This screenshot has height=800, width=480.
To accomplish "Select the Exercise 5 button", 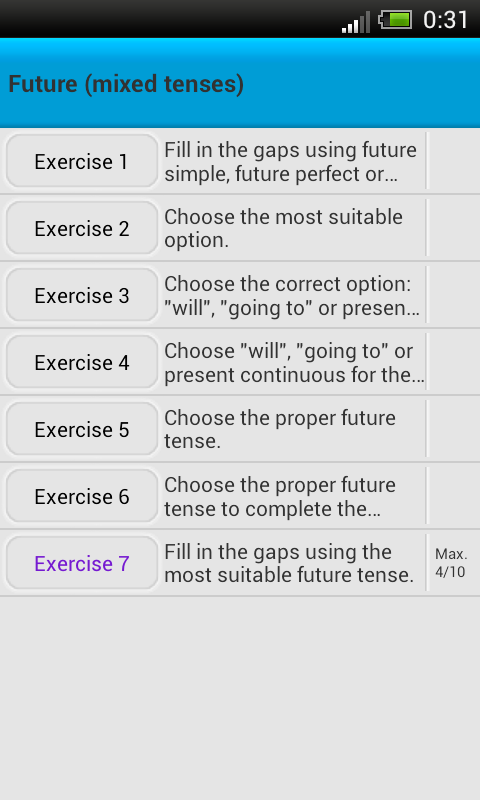I will (82, 429).
